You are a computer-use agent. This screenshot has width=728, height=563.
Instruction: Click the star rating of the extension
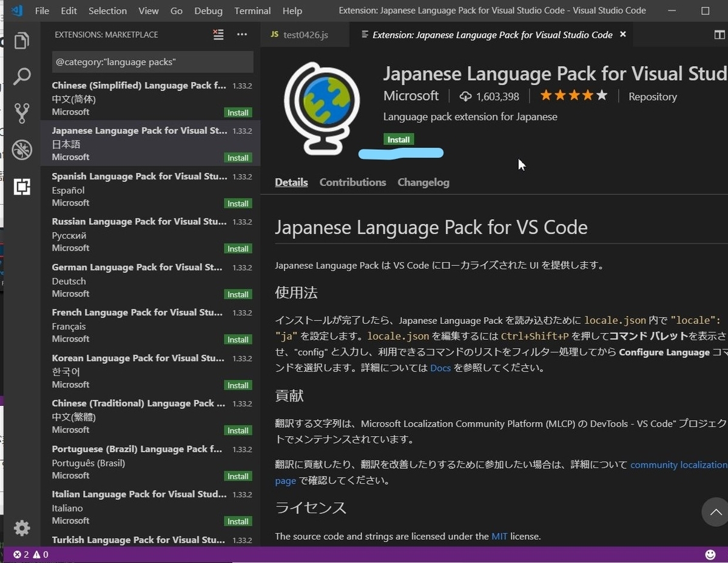pos(573,96)
